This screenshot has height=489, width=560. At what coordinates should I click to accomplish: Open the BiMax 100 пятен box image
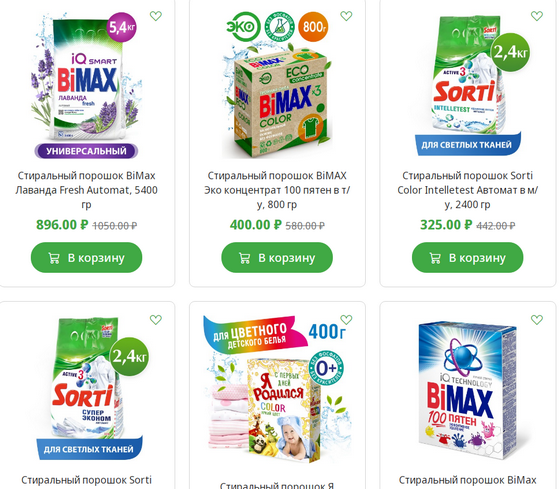468,390
